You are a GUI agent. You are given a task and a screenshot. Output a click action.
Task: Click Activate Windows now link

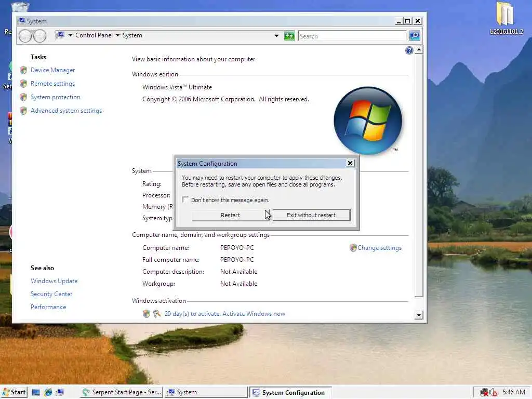[254, 314]
